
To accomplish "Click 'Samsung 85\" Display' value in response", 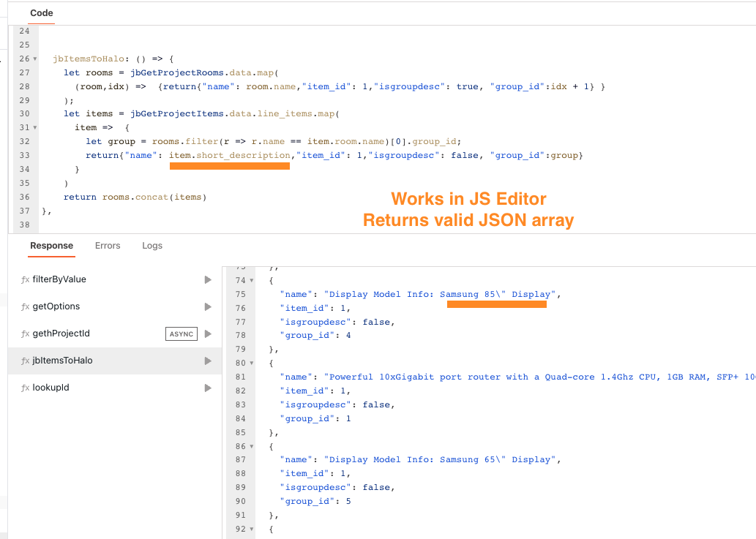I will (497, 294).
